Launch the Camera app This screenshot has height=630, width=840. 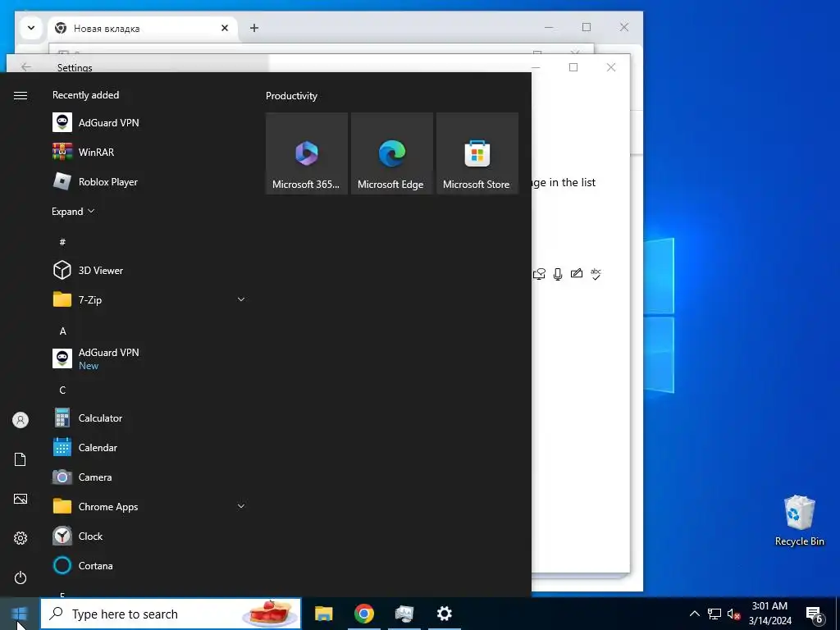pos(149,477)
